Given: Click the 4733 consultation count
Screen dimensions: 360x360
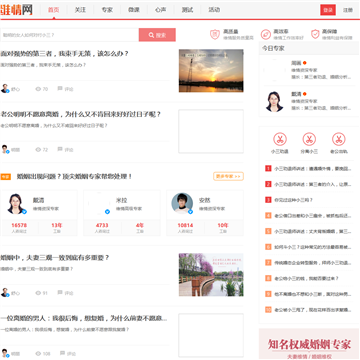Looking at the screenshot, I should point(102,225).
